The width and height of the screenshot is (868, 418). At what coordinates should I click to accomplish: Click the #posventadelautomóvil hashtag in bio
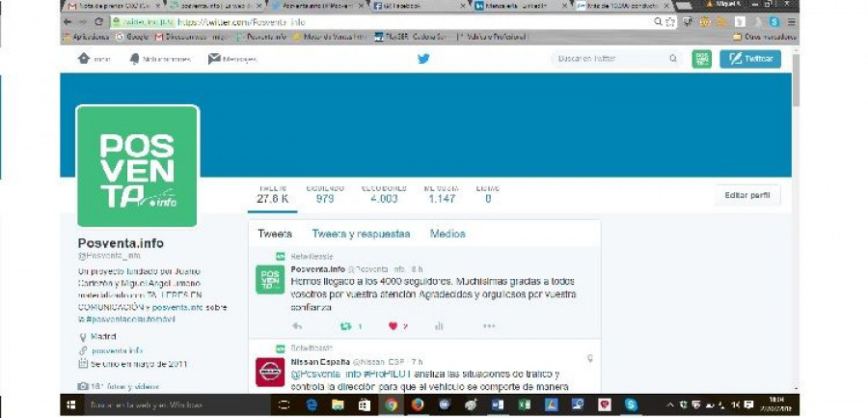tap(130, 320)
